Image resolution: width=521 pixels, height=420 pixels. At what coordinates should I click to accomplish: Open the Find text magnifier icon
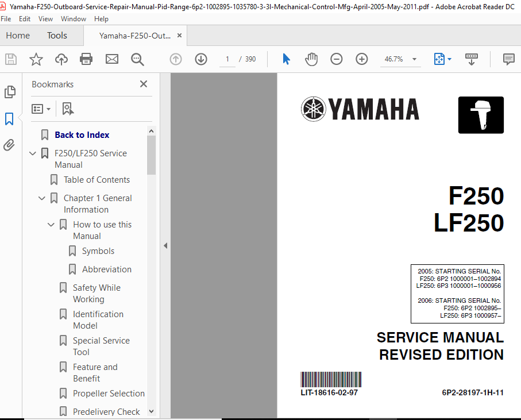(137, 60)
